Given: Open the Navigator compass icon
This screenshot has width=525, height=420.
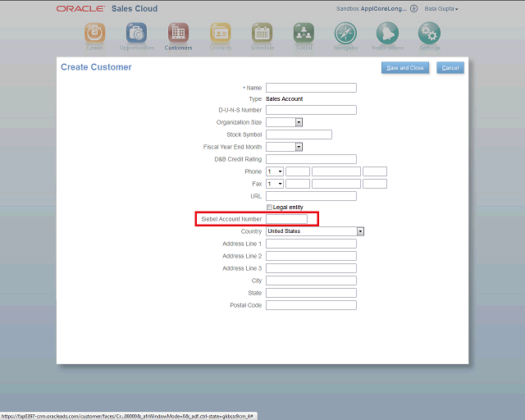Looking at the screenshot, I should click(345, 33).
